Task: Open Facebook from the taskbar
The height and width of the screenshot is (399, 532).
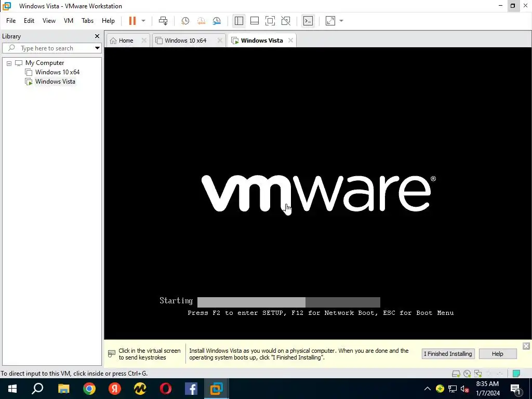Action: coord(191,389)
